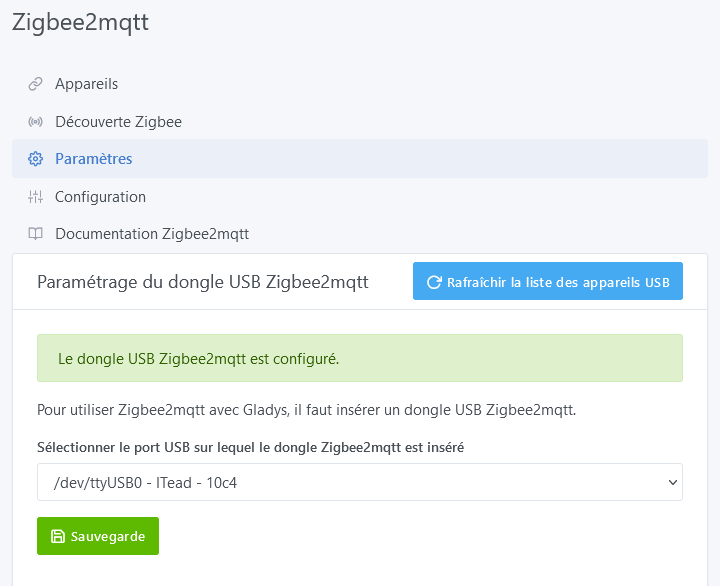Image resolution: width=720 pixels, height=586 pixels.
Task: Click the chevron arrow of port selector
Action: click(x=673, y=482)
